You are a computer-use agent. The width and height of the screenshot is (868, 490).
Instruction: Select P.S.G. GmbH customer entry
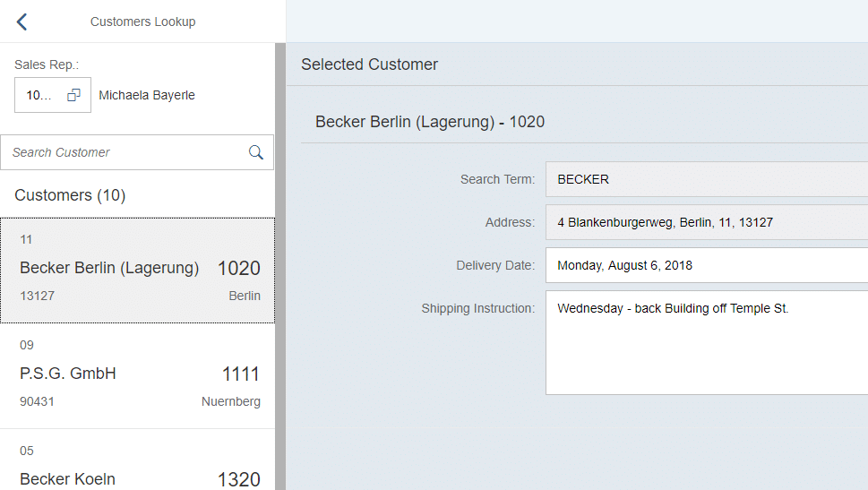pyautogui.click(x=137, y=376)
